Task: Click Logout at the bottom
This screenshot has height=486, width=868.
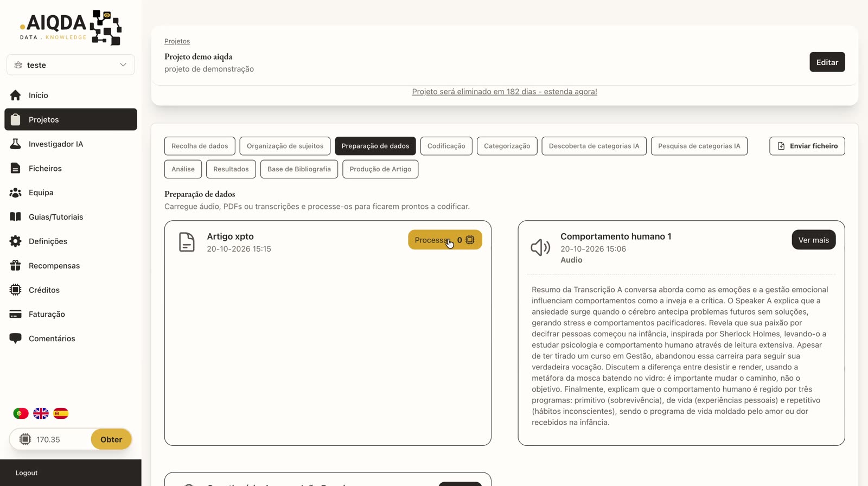Action: pyautogui.click(x=27, y=473)
